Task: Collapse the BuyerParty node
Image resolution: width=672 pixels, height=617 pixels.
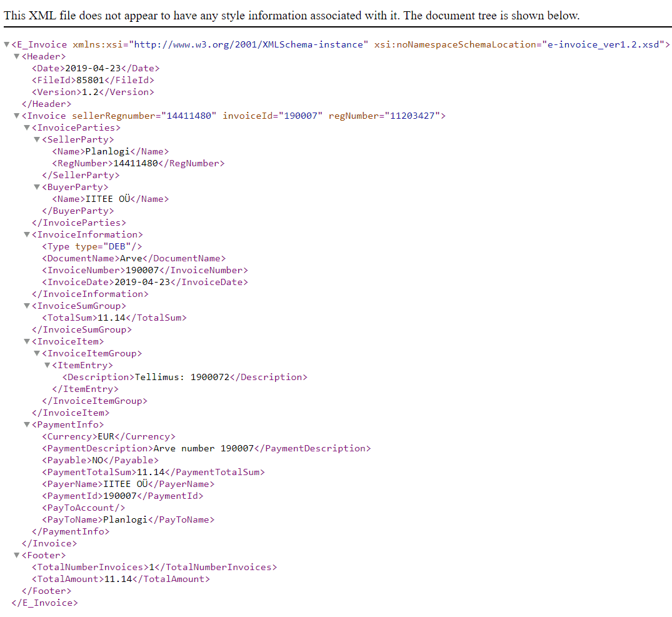Action: [x=38, y=188]
